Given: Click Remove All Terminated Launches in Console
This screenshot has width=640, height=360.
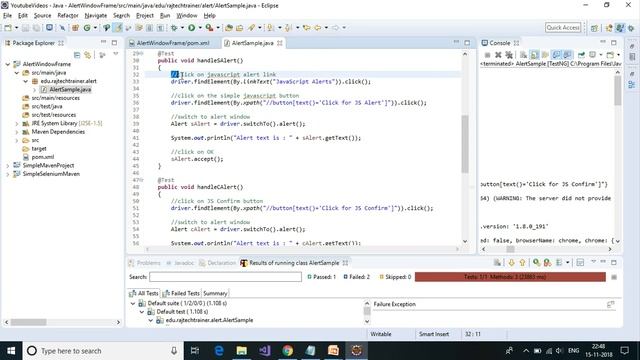Looking at the screenshot, I should [x=509, y=55].
